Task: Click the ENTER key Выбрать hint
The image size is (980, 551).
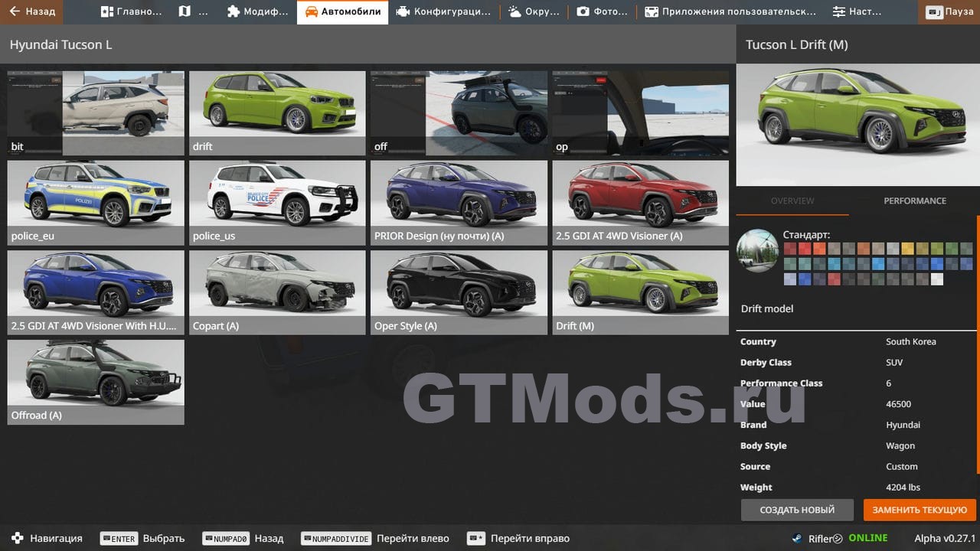Action: click(142, 538)
